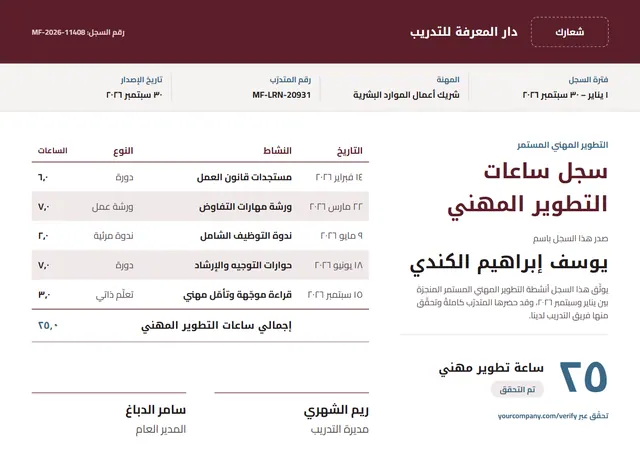Screen dimensions: 640x453
Task: Click hours ٦٫٠ in the table
Action: click(x=43, y=177)
